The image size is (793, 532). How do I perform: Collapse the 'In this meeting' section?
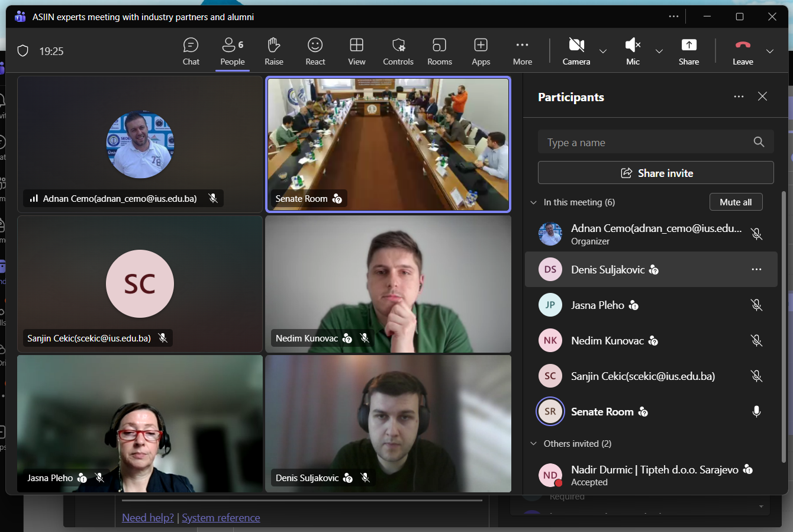(x=534, y=202)
